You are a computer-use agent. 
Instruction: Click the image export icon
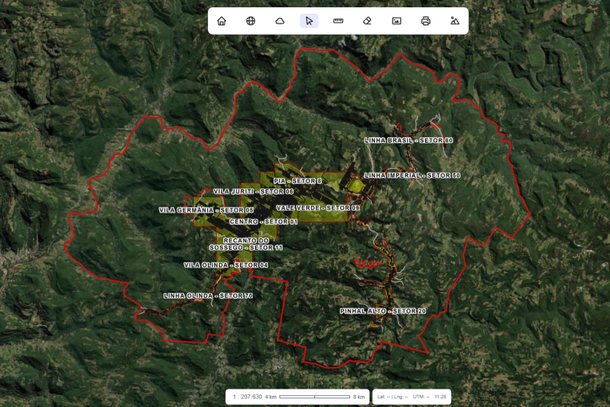tap(396, 21)
